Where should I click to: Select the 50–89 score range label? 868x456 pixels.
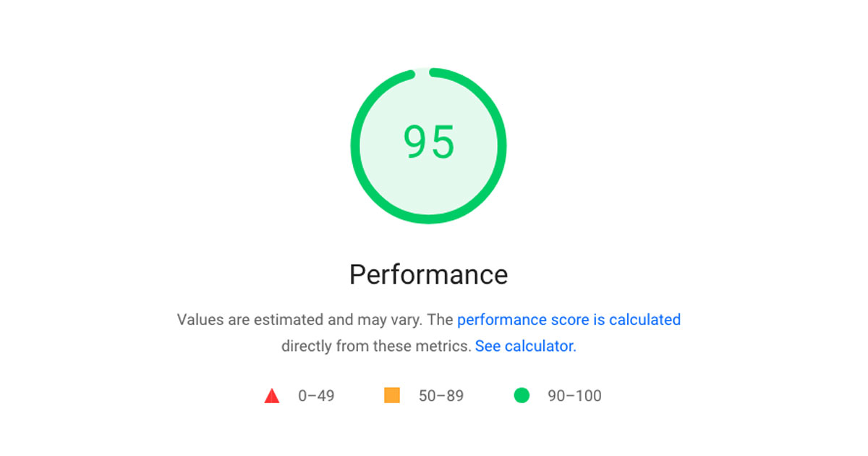click(x=441, y=396)
